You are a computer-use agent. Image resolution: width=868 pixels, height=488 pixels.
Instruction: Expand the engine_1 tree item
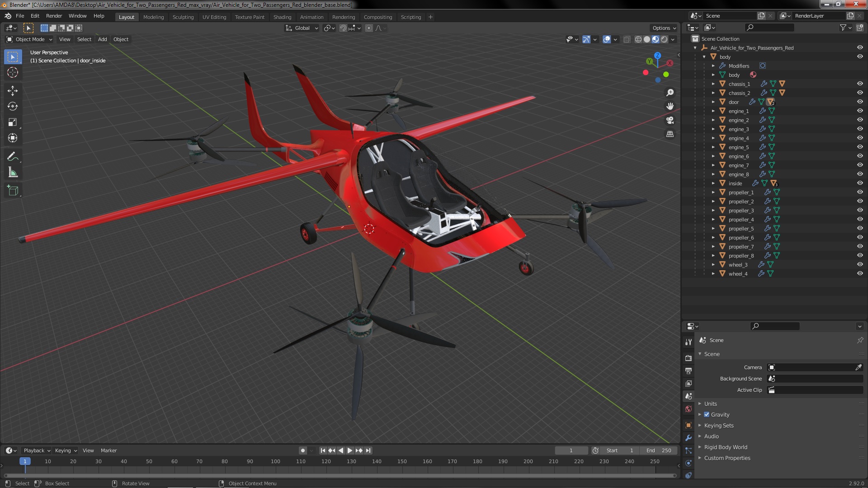[x=713, y=111]
